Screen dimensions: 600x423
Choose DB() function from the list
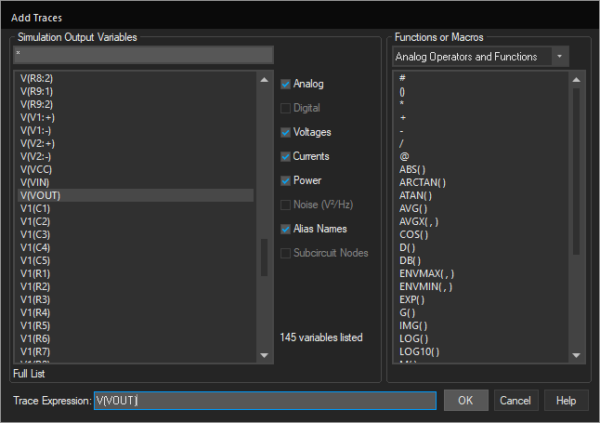click(x=410, y=261)
